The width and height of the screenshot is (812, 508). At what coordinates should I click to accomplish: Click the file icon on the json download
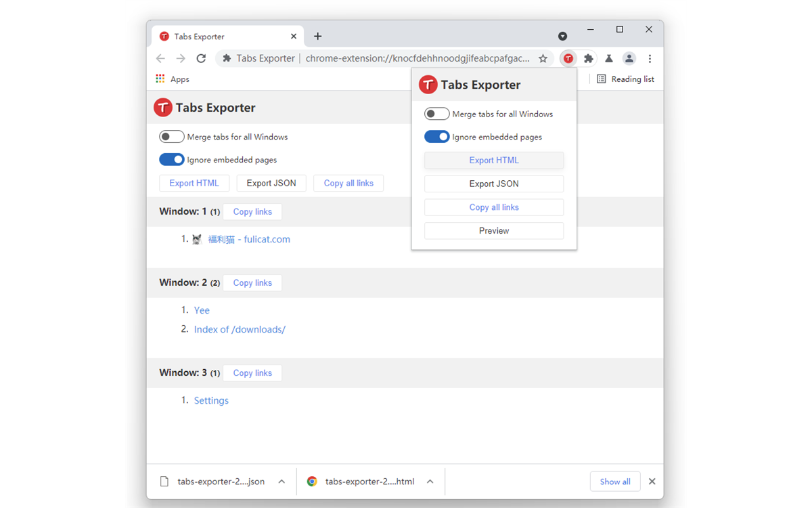point(164,482)
